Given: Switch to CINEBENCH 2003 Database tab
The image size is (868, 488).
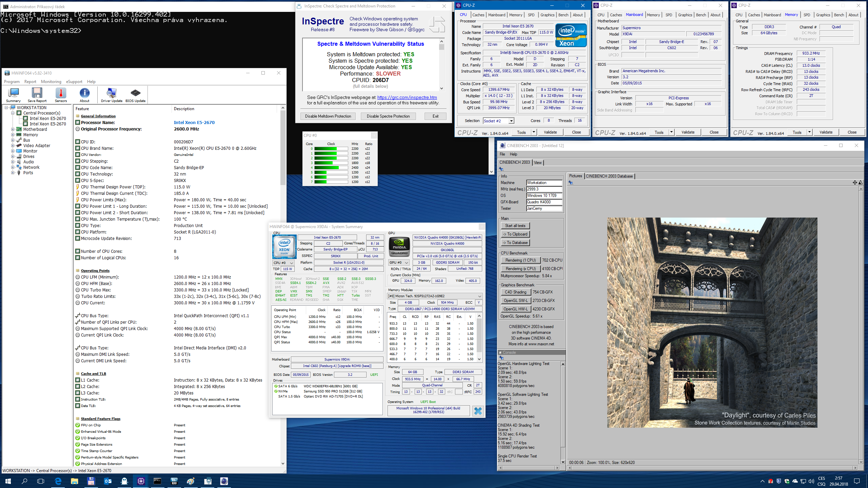Looking at the screenshot, I should (609, 176).
